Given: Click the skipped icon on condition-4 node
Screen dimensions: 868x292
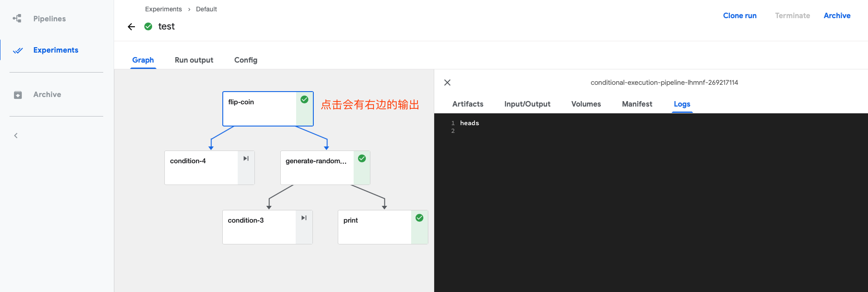Looking at the screenshot, I should point(246,159).
